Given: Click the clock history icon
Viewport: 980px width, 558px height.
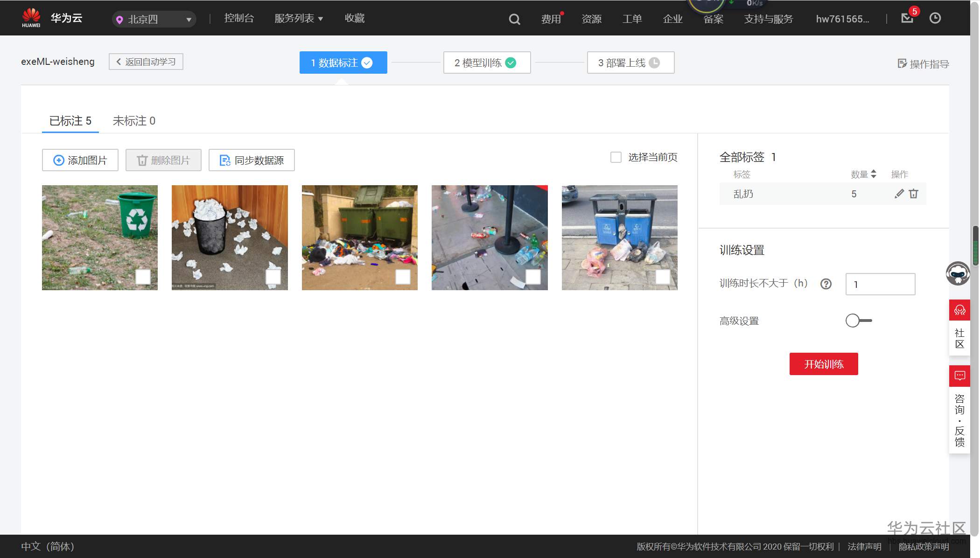Looking at the screenshot, I should click(935, 18).
